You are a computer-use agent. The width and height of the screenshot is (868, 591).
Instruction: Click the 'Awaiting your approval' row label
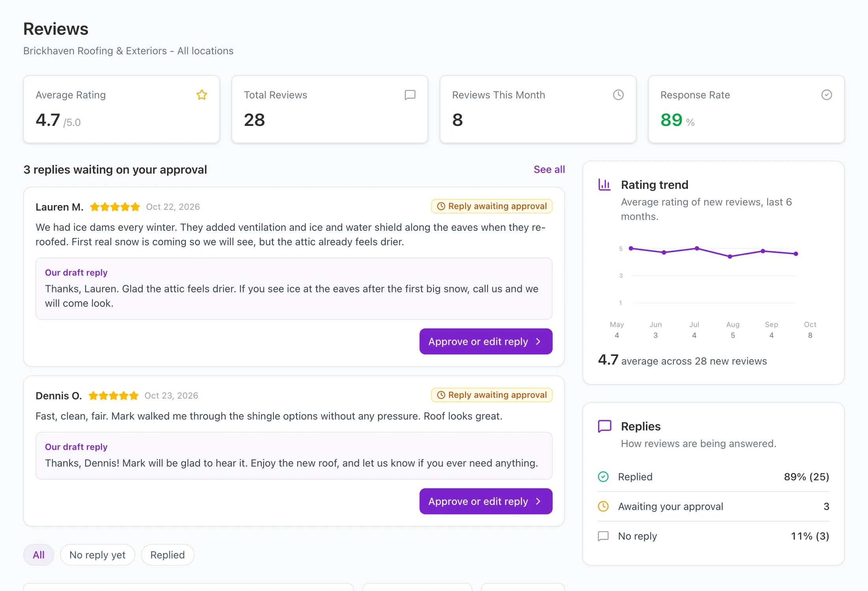click(x=670, y=506)
